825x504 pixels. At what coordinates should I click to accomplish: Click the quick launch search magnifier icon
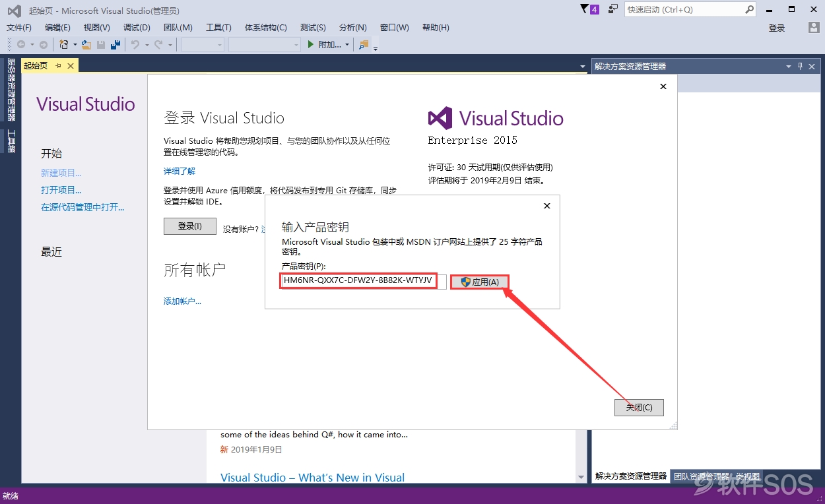click(749, 9)
